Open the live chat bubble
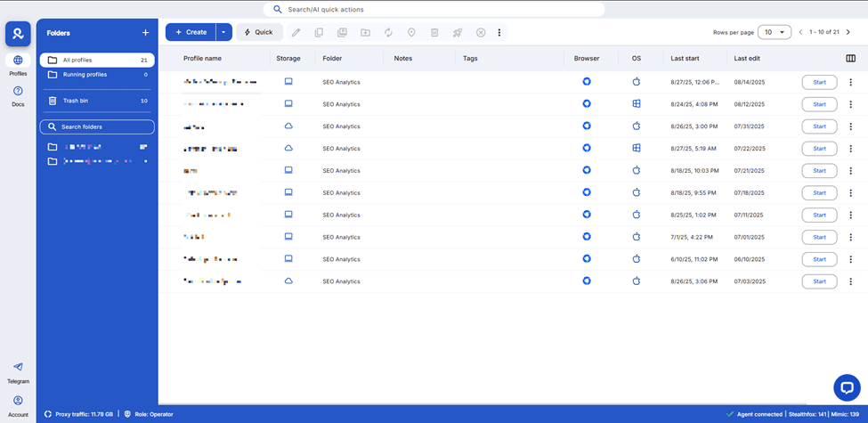The width and height of the screenshot is (868, 423). tap(847, 387)
